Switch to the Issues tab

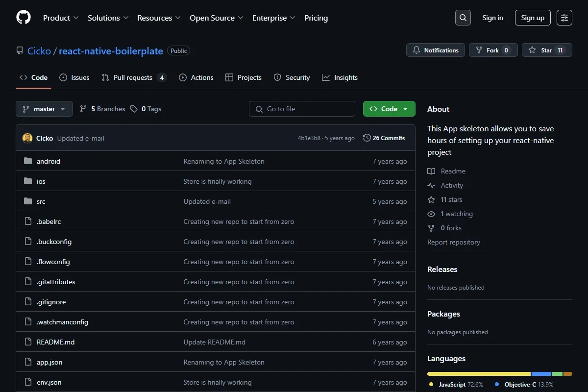pos(74,77)
